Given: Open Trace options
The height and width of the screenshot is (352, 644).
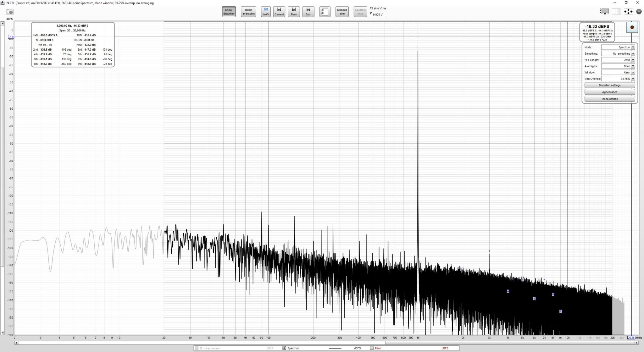Looking at the screenshot, I should pos(610,99).
